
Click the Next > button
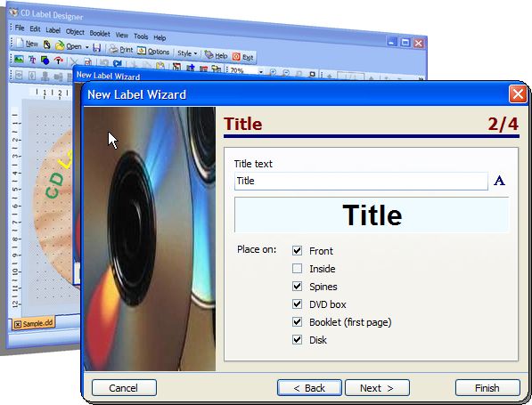pyautogui.click(x=377, y=388)
